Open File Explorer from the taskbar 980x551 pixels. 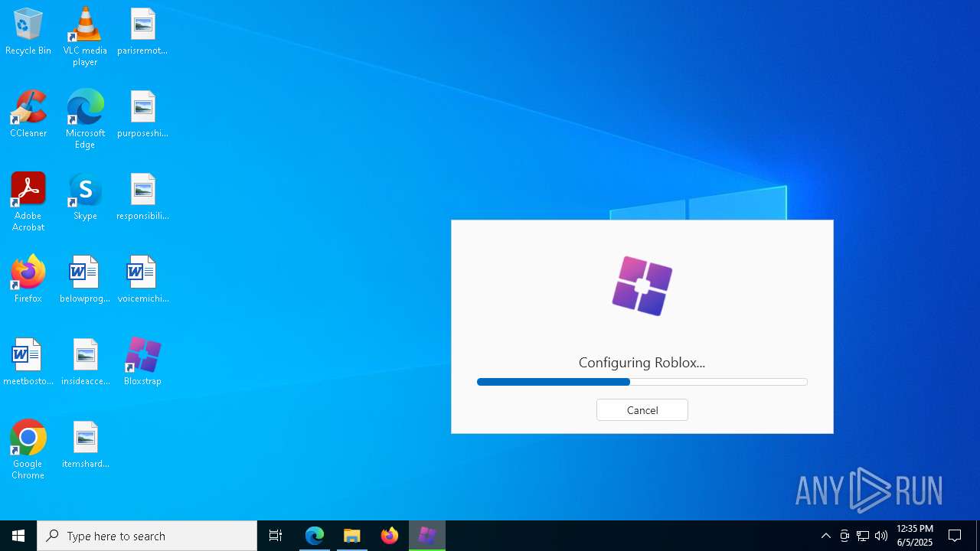[352, 536]
